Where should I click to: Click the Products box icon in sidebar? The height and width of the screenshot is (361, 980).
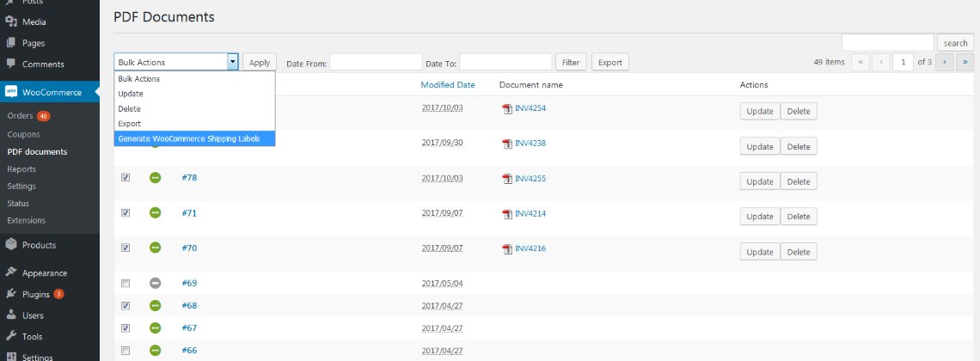10,245
